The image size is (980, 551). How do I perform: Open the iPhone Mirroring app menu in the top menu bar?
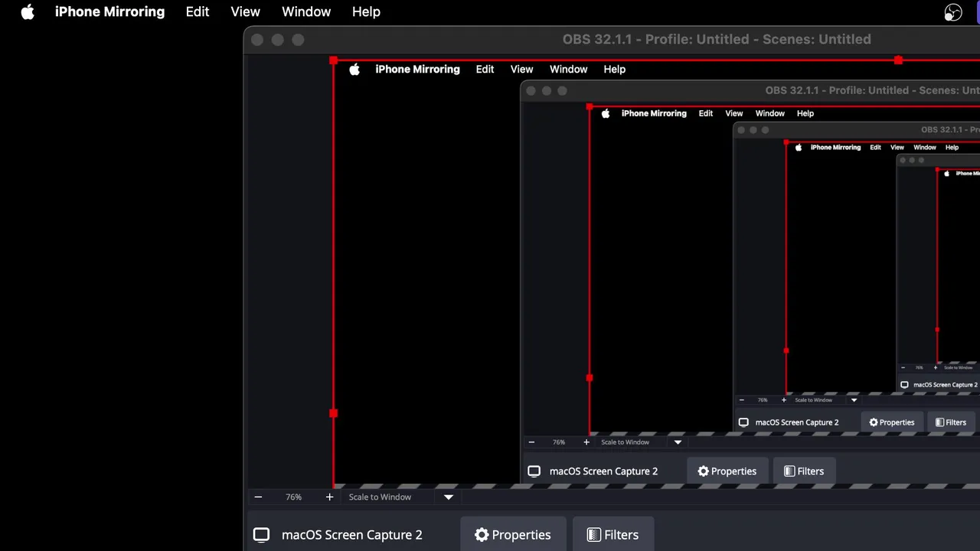tap(109, 11)
